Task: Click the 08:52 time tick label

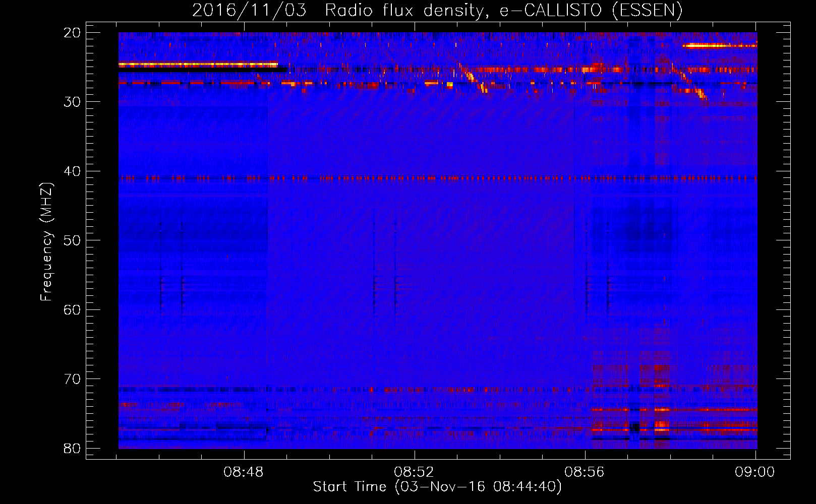Action: [414, 472]
